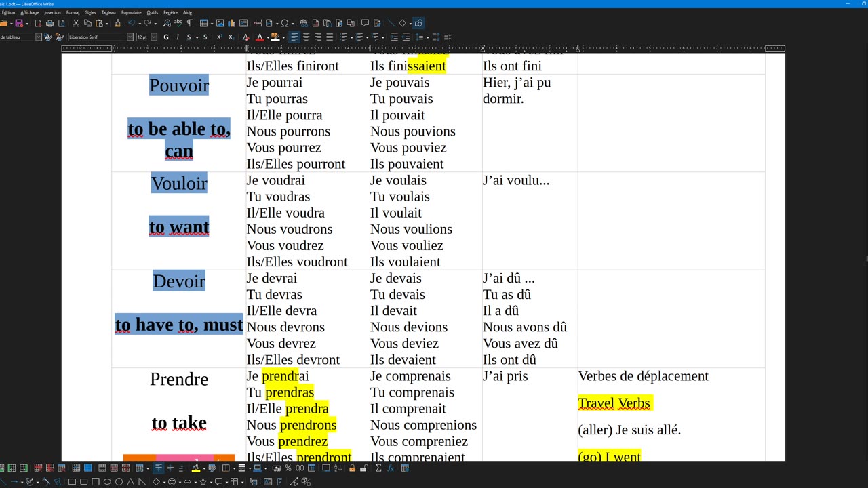Toggle Superscript formatting
This screenshot has height=488, width=868.
click(220, 37)
